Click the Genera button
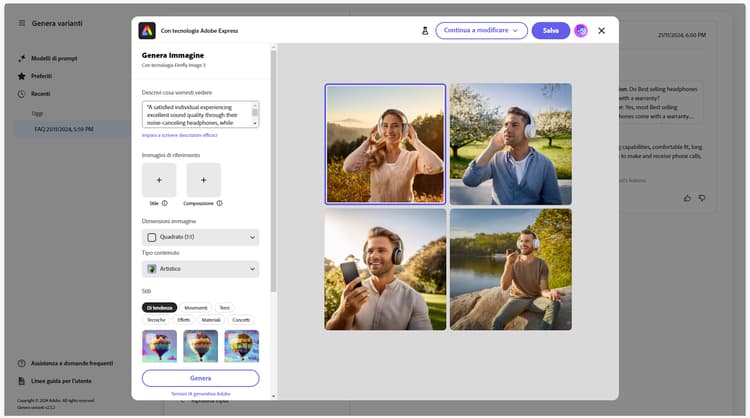The image size is (750, 418). (200, 378)
